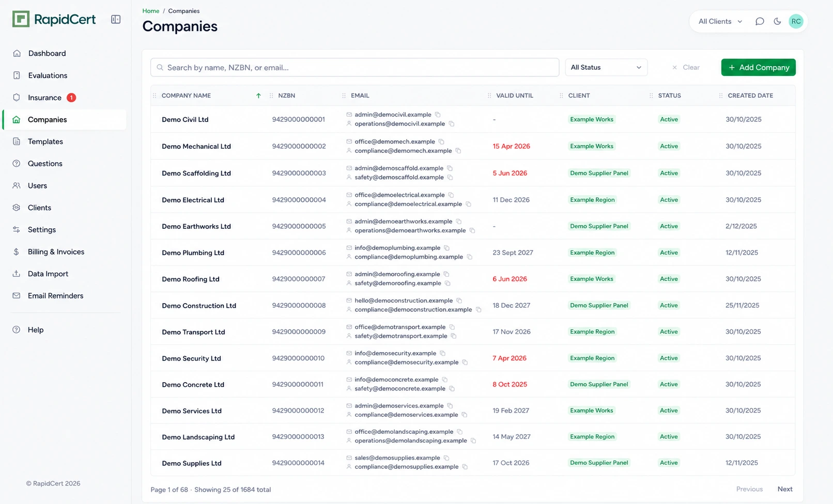
Task: Click expired date 8 Oct 2025
Action: coord(510,385)
